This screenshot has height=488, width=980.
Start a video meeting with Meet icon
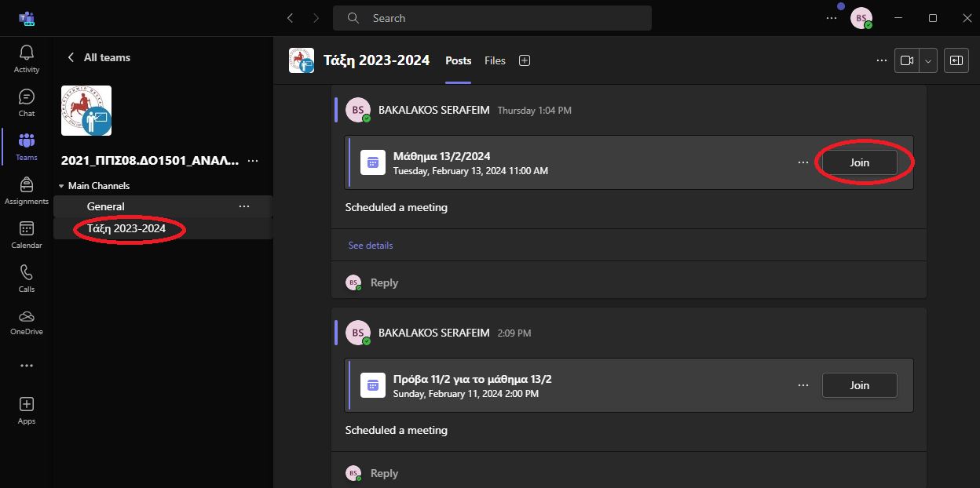click(907, 60)
